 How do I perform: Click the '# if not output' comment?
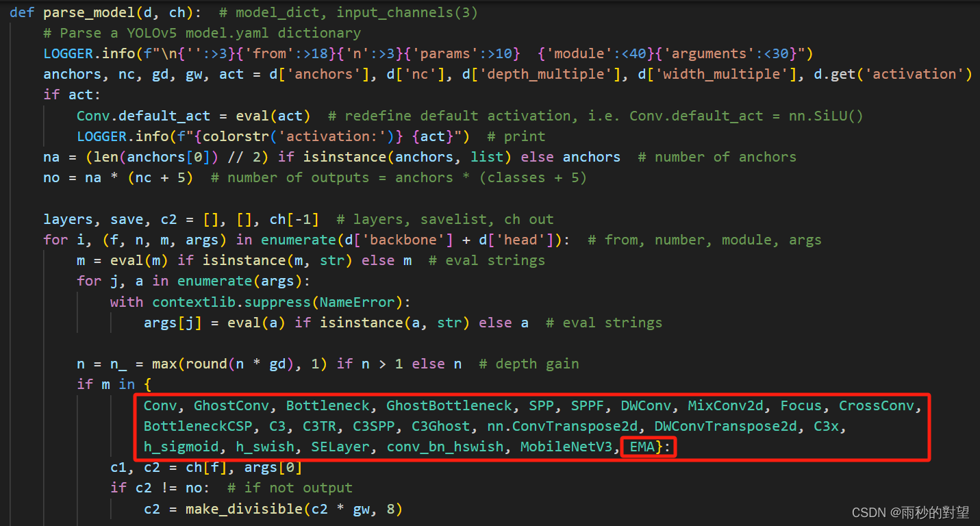click(x=290, y=488)
